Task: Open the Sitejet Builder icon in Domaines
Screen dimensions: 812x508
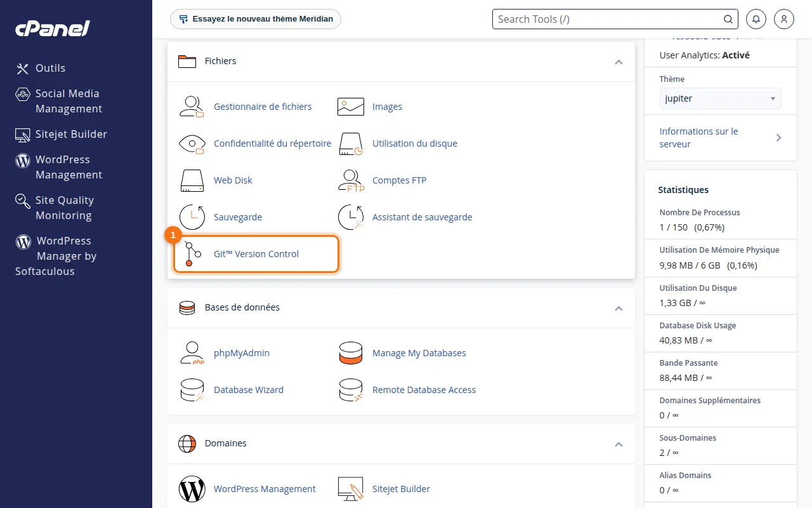Action: tap(351, 489)
